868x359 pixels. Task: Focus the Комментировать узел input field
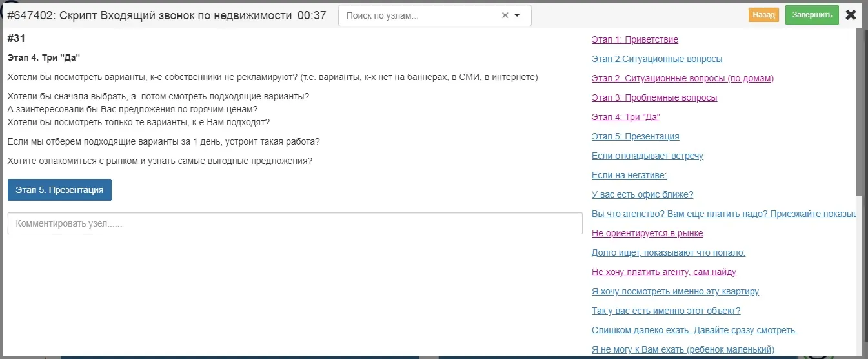[x=295, y=224]
